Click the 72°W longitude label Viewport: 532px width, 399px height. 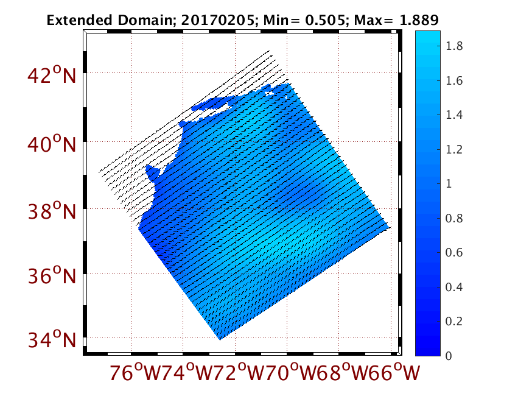click(x=239, y=372)
